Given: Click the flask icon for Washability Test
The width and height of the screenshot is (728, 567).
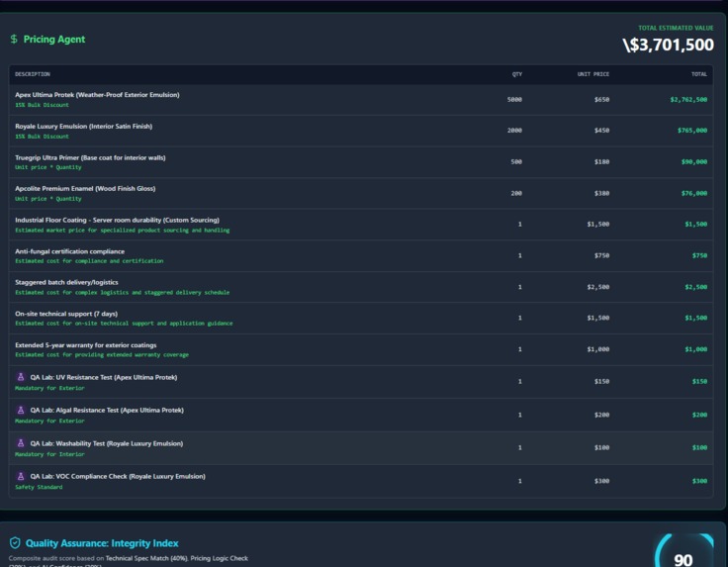Looking at the screenshot, I should [21, 443].
